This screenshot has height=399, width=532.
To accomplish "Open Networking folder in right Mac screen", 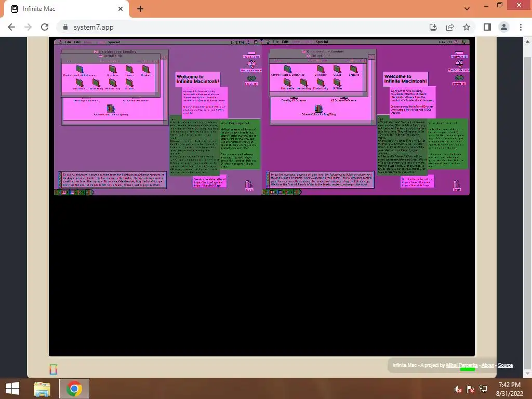I will pos(303,84).
